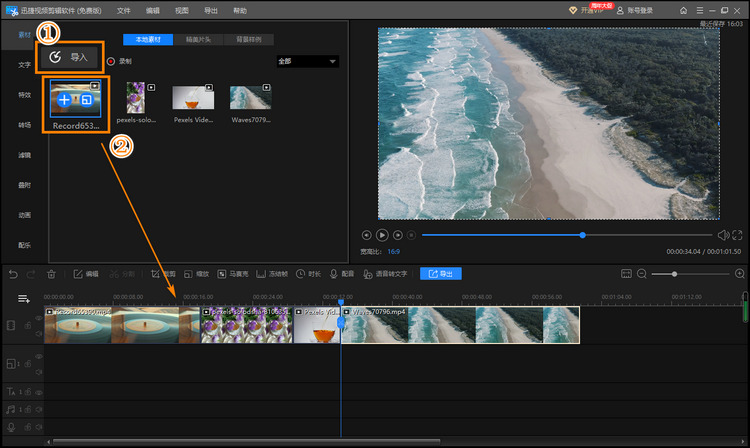This screenshot has height=448, width=750.
Task: Mute the voiceover microphone track
Action: click(x=39, y=426)
